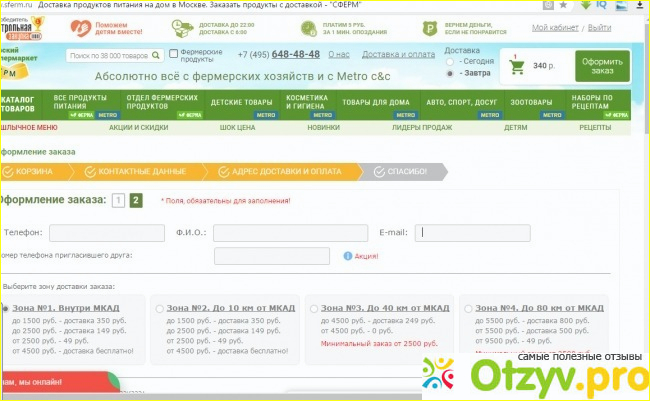Click the heart charity icon
The width and height of the screenshot is (650, 401).
click(80, 28)
